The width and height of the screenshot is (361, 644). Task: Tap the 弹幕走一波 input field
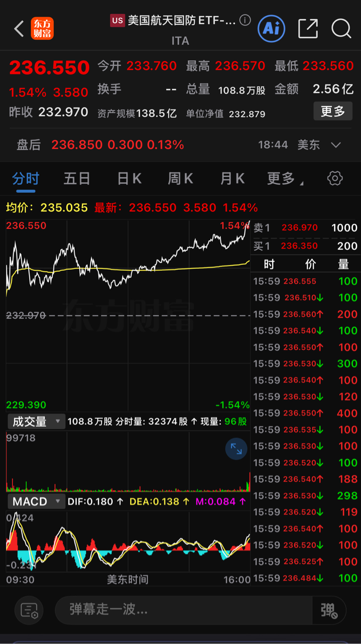183,611
